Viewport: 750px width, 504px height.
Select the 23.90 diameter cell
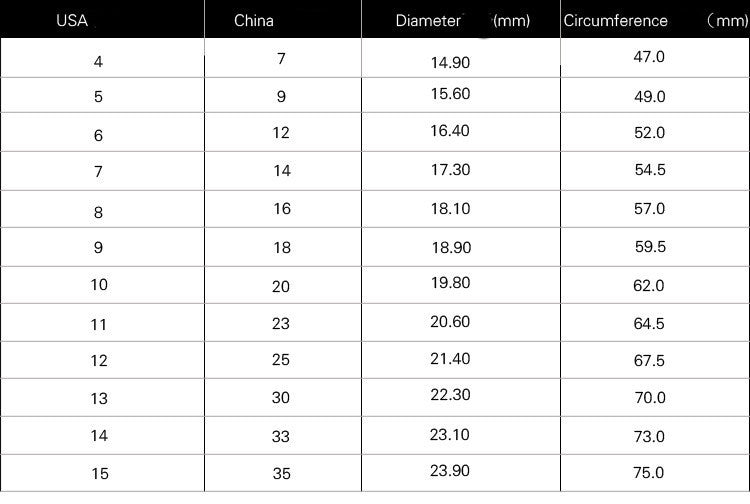[450, 469]
